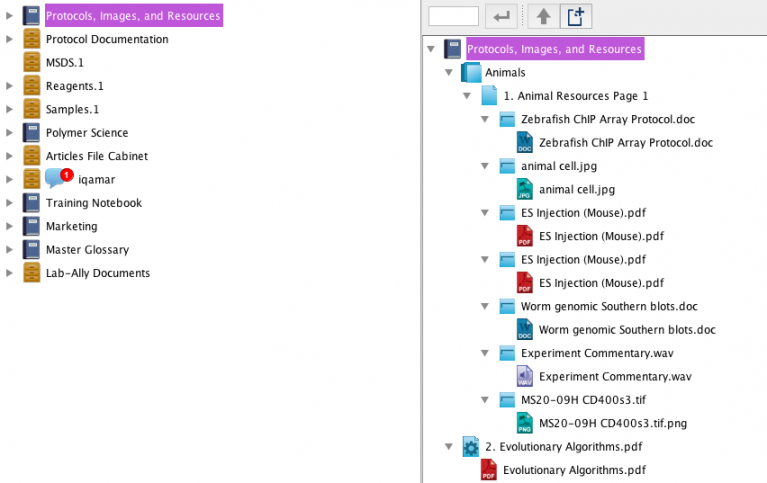
Task: Click the gear icon for Evolutionary Algorithms
Action: point(471,447)
